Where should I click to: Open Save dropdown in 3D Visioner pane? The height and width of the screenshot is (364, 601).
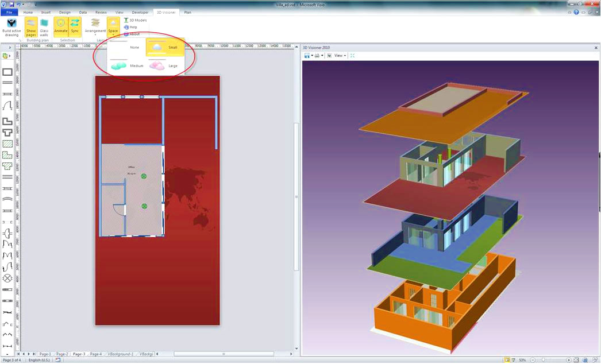point(311,56)
